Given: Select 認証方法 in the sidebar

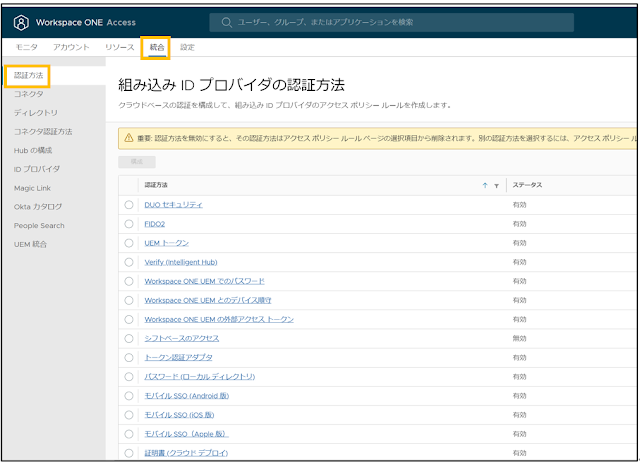Looking at the screenshot, I should [x=28, y=76].
